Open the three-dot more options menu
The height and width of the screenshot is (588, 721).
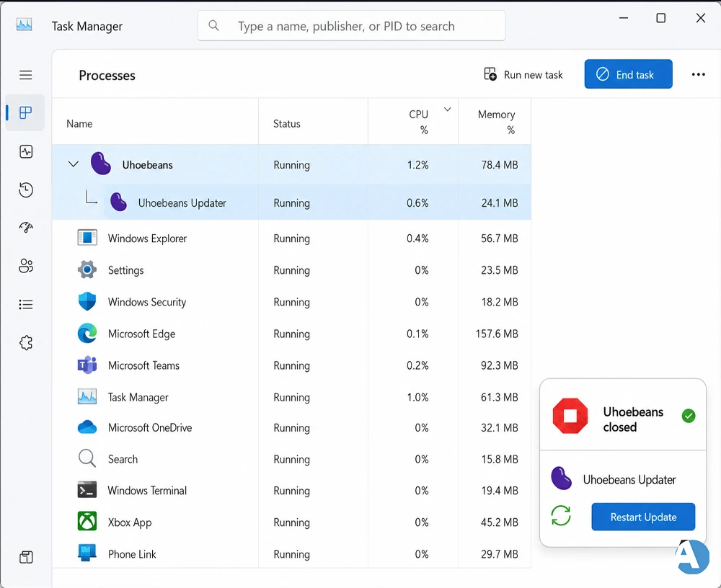(698, 74)
